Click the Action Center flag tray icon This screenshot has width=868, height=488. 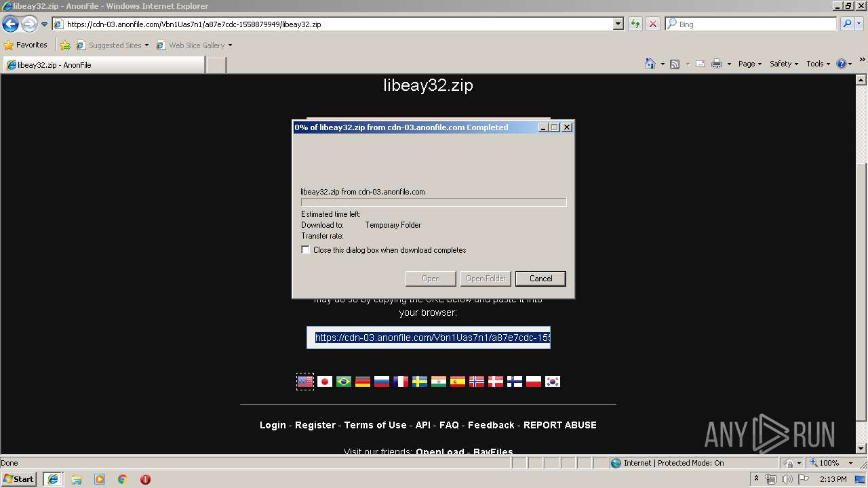tap(804, 479)
